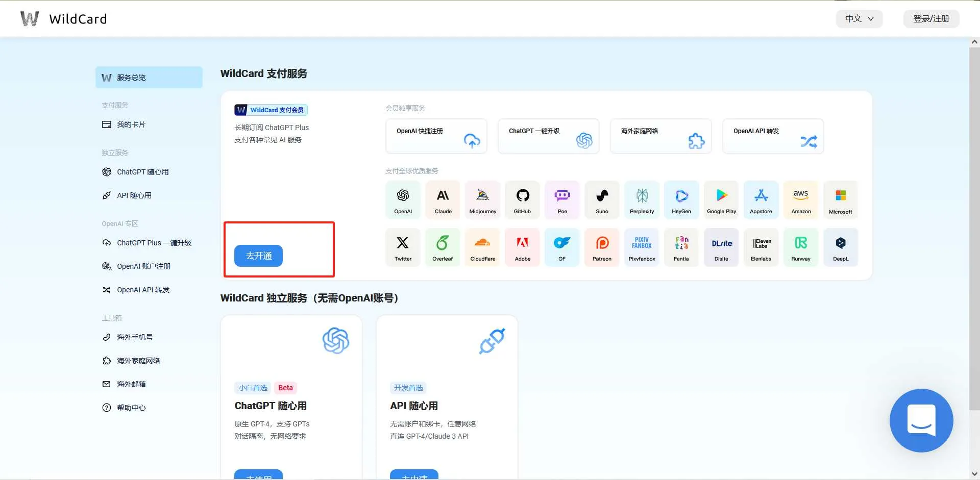
Task: Select the Claude service icon
Action: point(443,200)
